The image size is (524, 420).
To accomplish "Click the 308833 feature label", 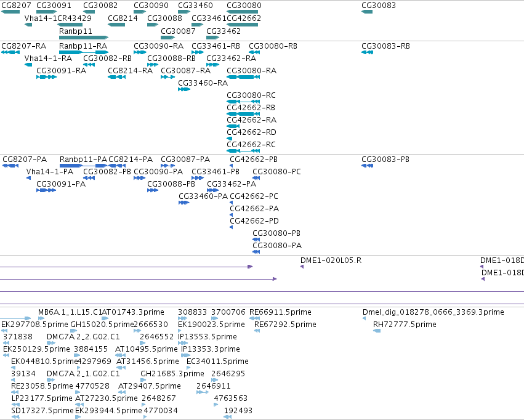I will click(192, 312).
